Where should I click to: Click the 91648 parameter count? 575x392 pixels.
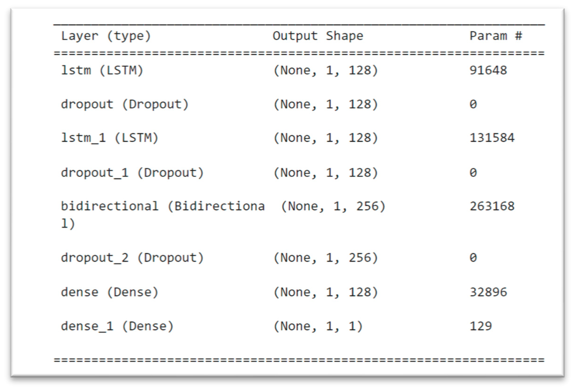coord(488,71)
